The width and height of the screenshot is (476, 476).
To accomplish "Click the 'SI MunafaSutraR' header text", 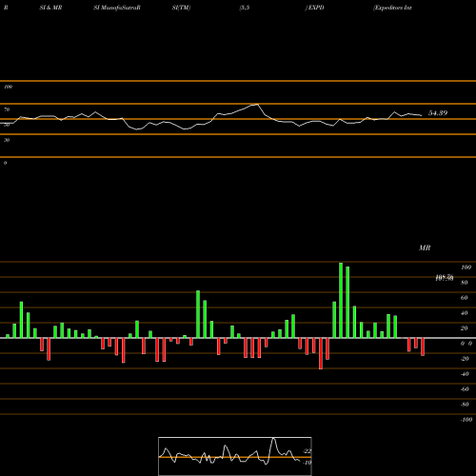I will point(117,8).
